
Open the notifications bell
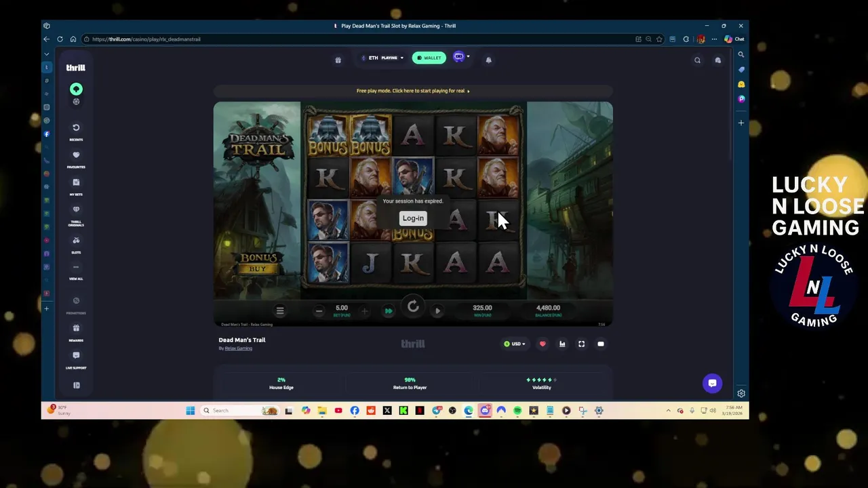pos(488,60)
